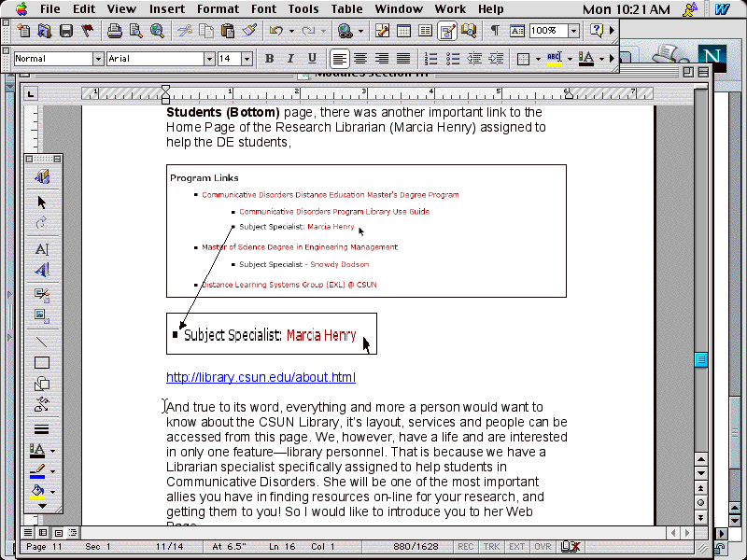Click the Columns icon
Viewport: 747px width, 560px height.
(425, 31)
